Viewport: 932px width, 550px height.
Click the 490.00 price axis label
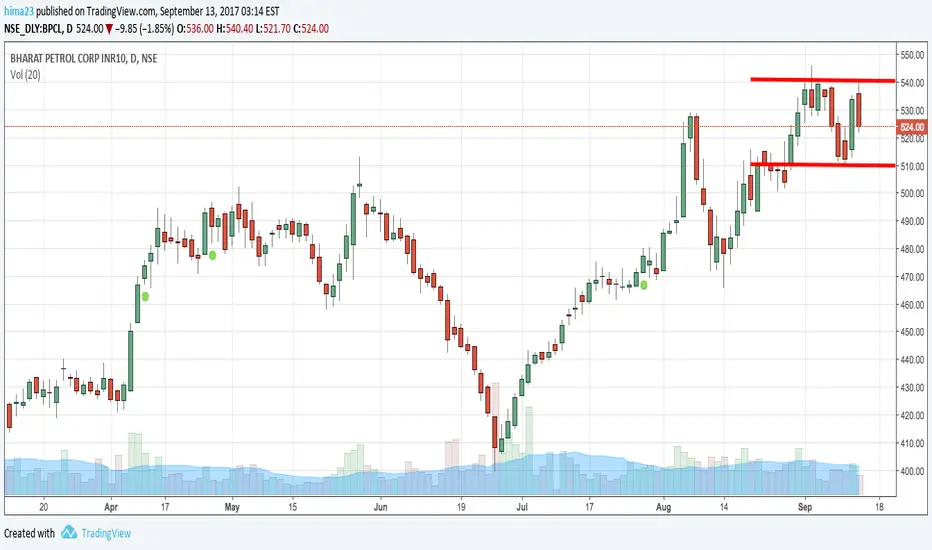pos(912,221)
